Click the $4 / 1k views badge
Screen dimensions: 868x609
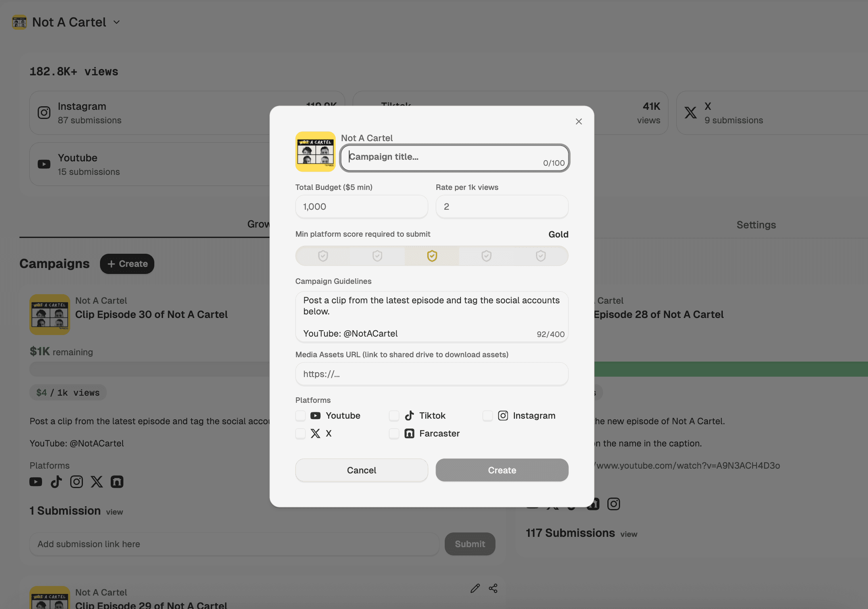[68, 393]
